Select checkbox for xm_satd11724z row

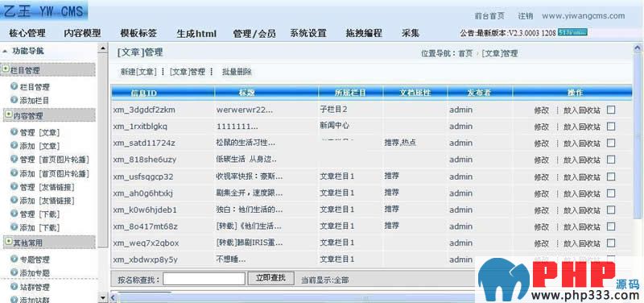point(611,143)
